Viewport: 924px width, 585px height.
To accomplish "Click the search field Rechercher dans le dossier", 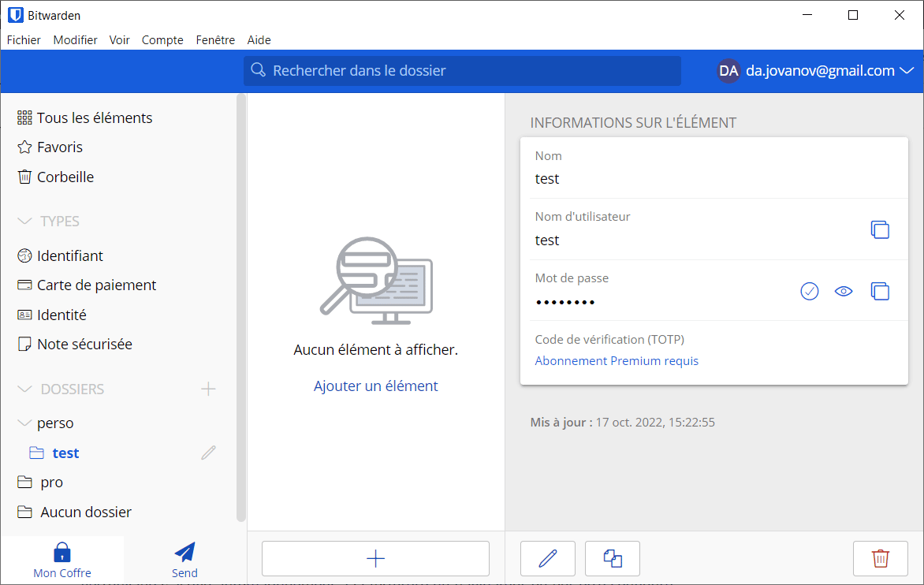I will coord(462,70).
